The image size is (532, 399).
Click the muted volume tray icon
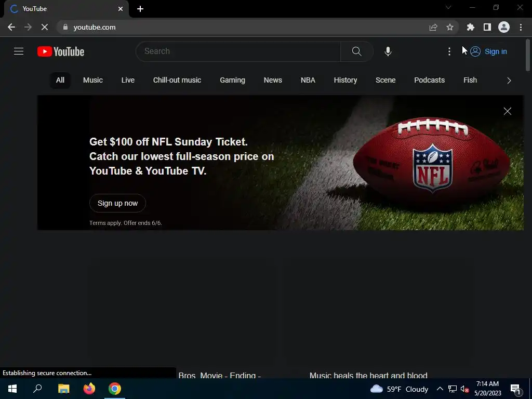[464, 389]
